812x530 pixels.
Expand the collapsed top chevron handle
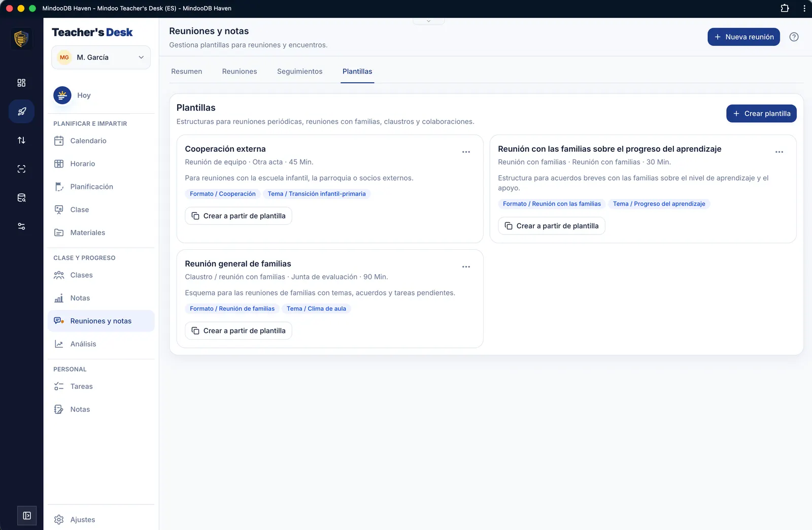pyautogui.click(x=429, y=21)
